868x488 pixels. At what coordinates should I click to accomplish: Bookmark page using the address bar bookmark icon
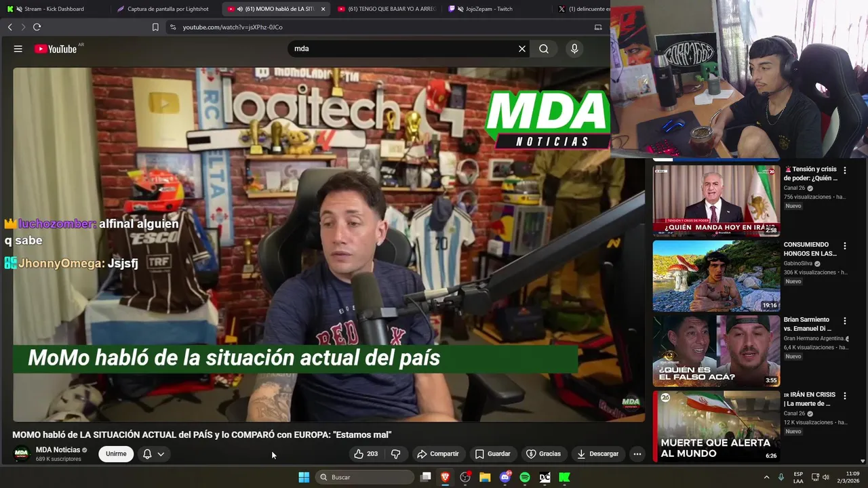pos(155,27)
